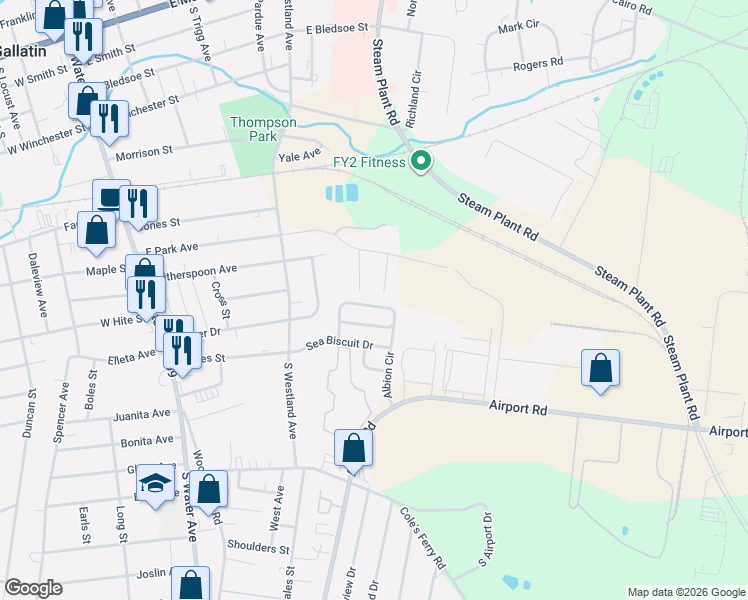Click the Rogers Rd label
This screenshot has height=600, width=748.
coord(538,64)
